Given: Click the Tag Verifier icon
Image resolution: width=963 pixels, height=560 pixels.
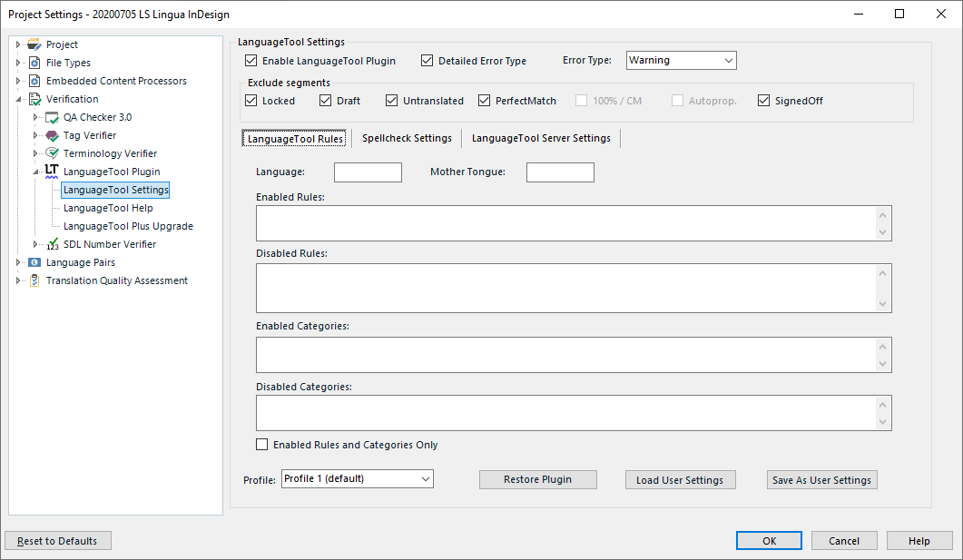Looking at the screenshot, I should [53, 136].
